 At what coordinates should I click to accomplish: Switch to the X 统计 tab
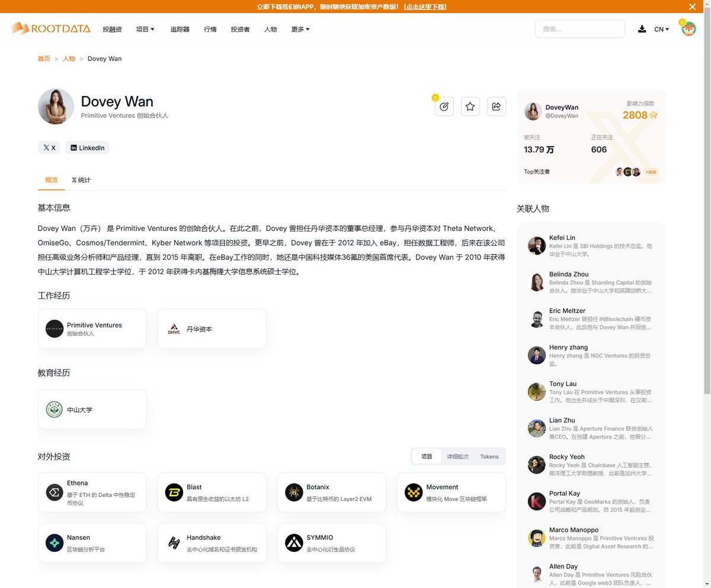[81, 180]
